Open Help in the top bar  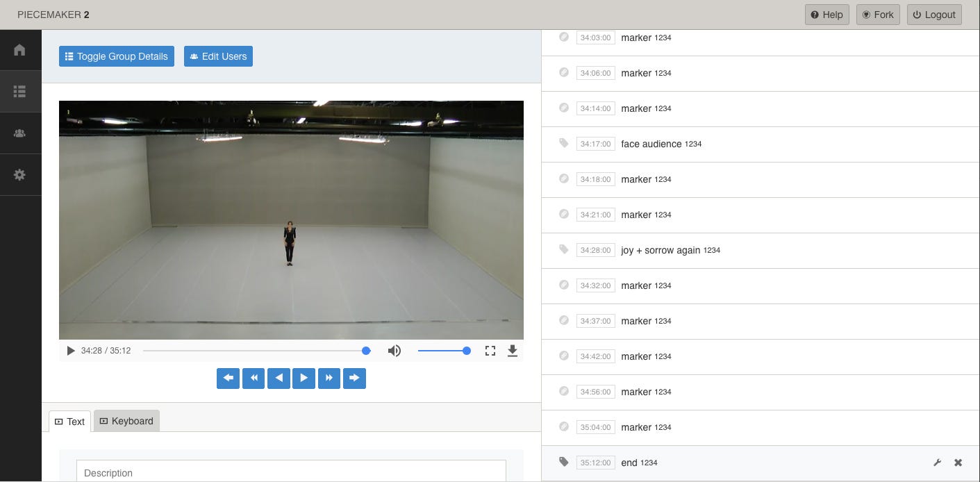point(827,15)
